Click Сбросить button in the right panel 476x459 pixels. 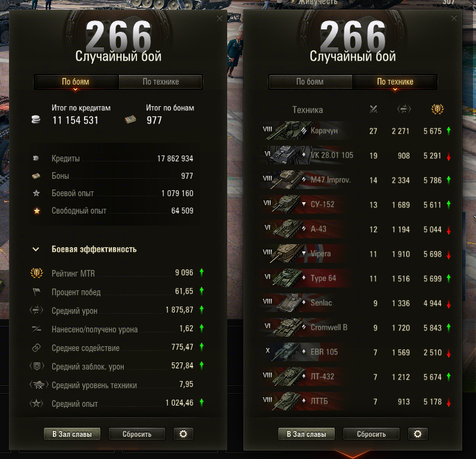372,434
